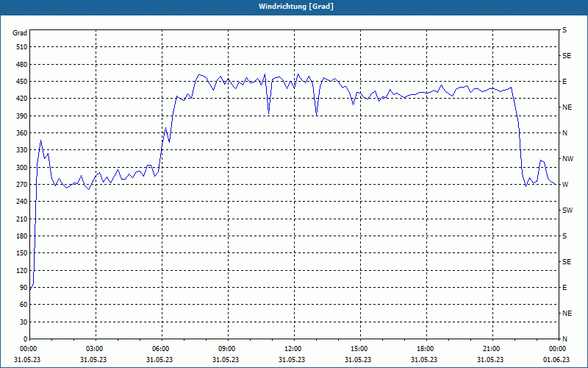Click the 270 y-axis value

coord(22,185)
